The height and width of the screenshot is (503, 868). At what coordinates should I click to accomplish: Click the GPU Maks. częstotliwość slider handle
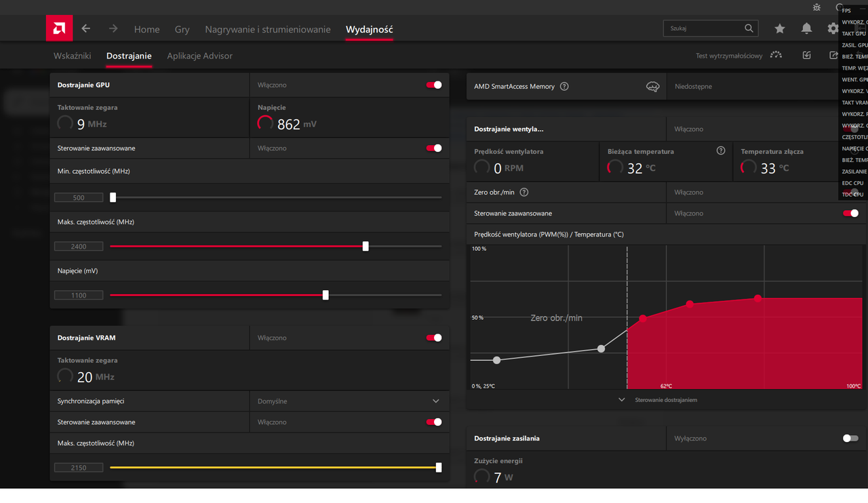click(366, 246)
